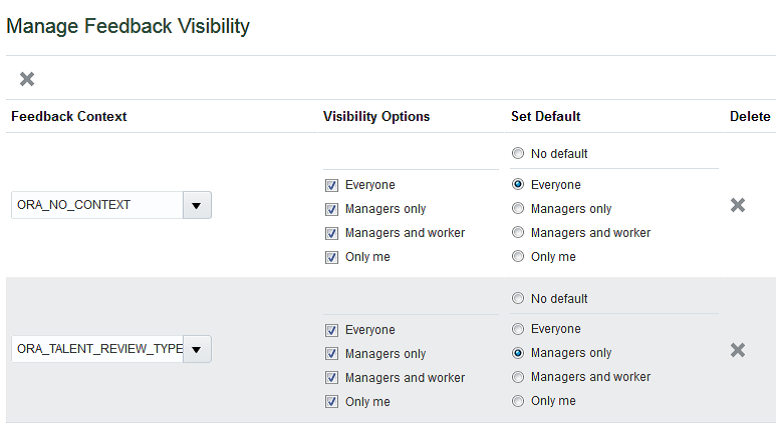This screenshot has height=426, width=776.
Task: Click the Feedback Context column header
Action: click(x=69, y=116)
